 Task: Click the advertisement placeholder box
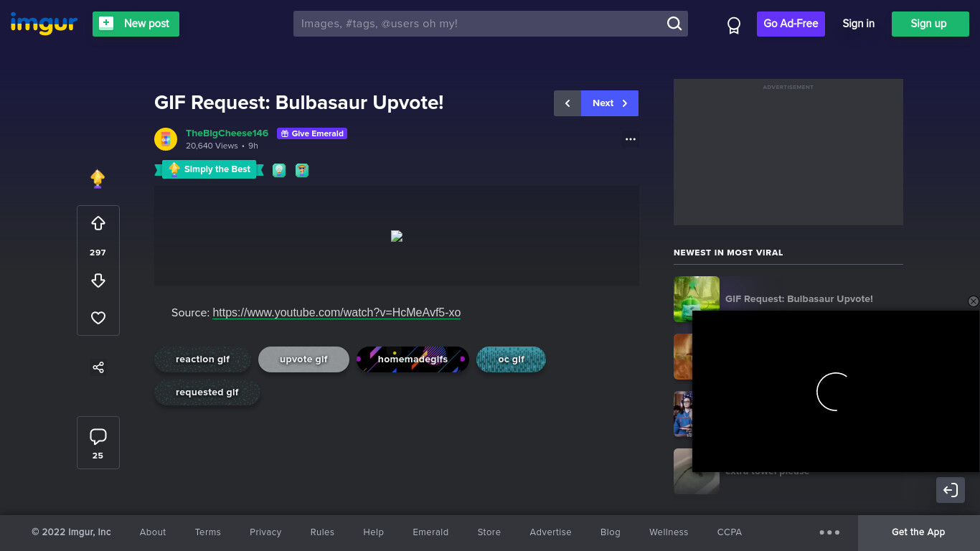pyautogui.click(x=788, y=152)
